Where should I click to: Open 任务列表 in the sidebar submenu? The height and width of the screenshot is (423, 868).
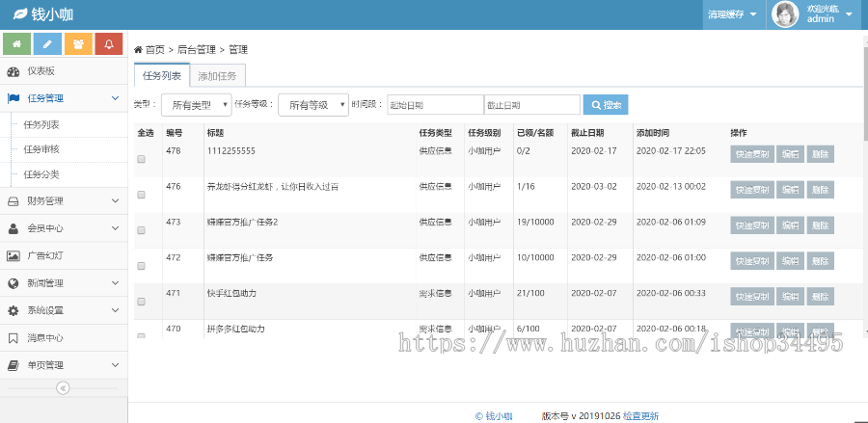(x=41, y=125)
